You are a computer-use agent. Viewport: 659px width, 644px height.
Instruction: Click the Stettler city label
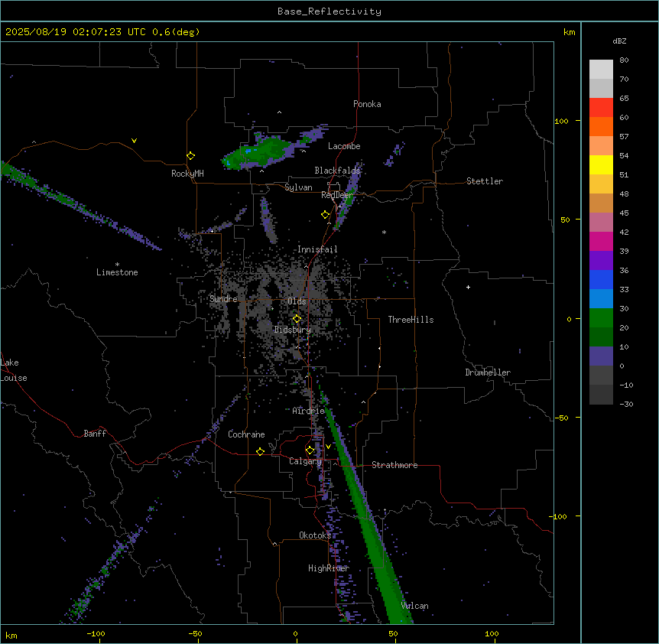(x=485, y=181)
